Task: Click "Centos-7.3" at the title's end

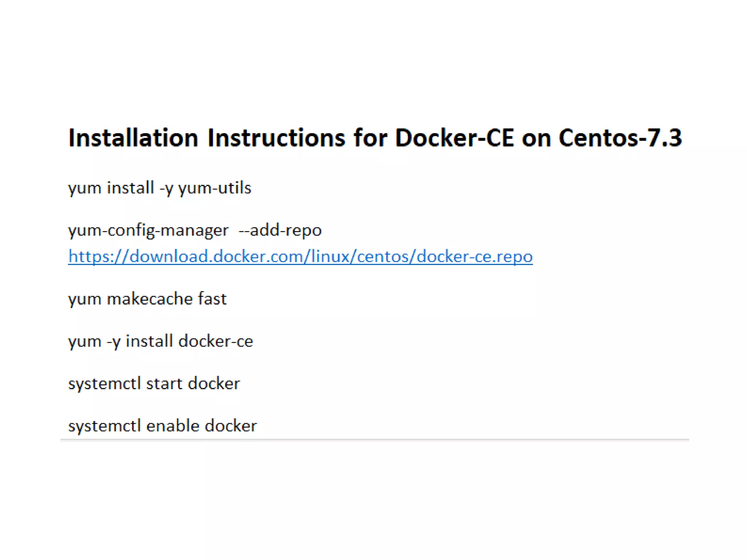Action: tap(620, 138)
